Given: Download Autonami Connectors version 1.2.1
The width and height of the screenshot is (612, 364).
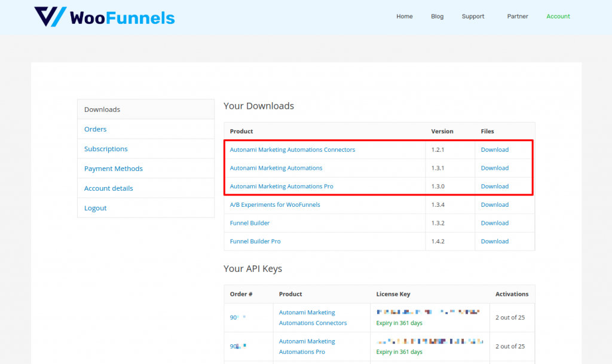Looking at the screenshot, I should pyautogui.click(x=494, y=149).
